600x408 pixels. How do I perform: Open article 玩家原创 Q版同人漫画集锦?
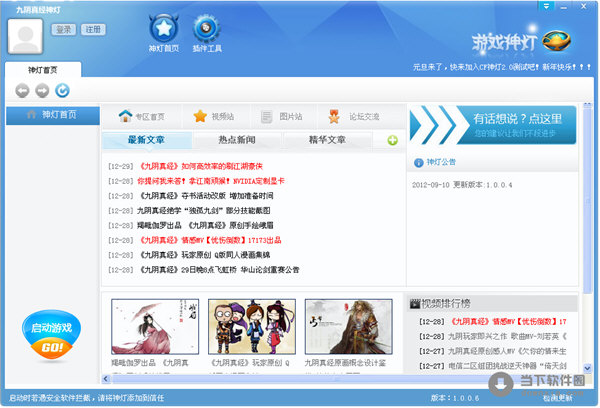pos(204,255)
